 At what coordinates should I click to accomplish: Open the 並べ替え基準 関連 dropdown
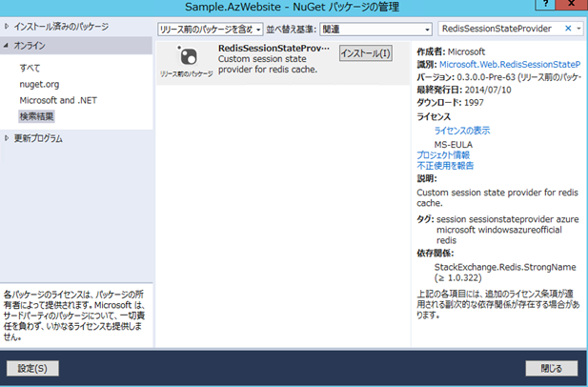point(375,30)
